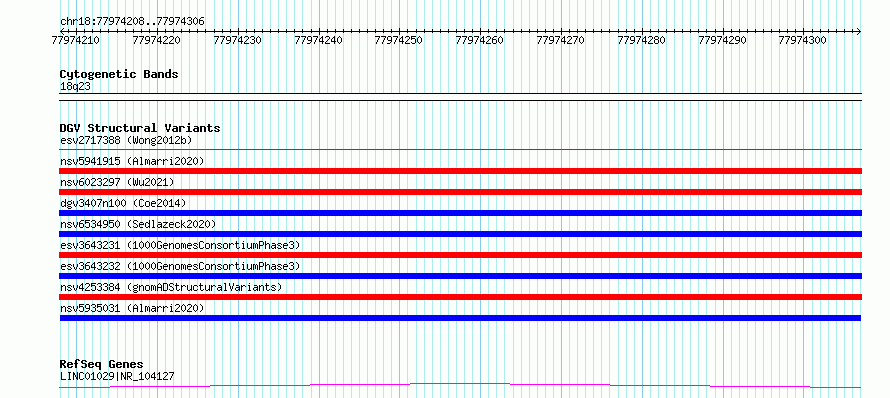Click ruler position 77974230

pos(238,41)
